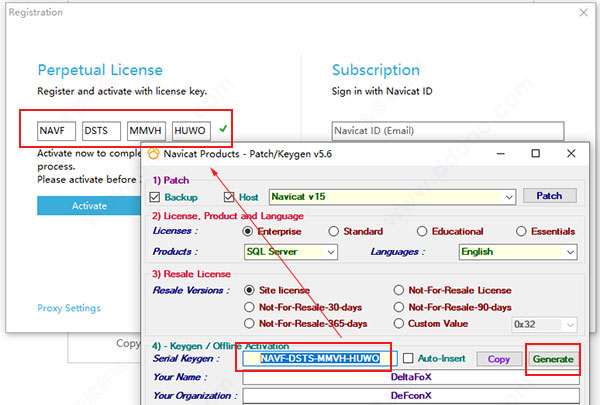600x405 pixels.
Task: Click the Generate serial button
Action: coord(553,359)
